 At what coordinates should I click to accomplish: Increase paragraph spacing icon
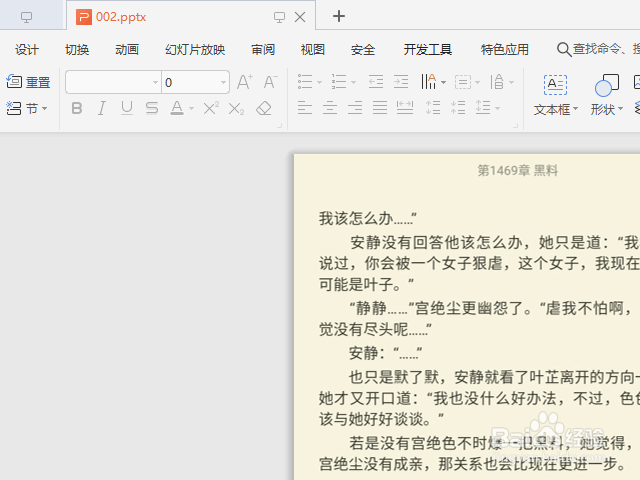click(433, 108)
